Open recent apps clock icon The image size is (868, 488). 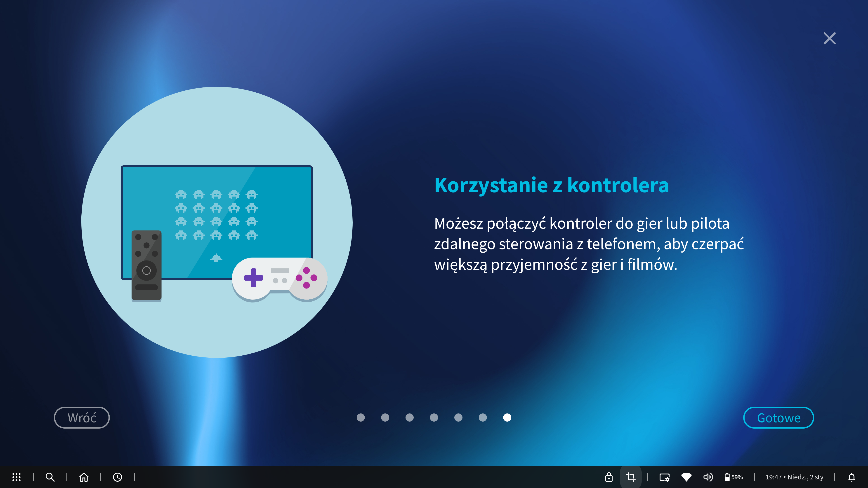pyautogui.click(x=117, y=477)
